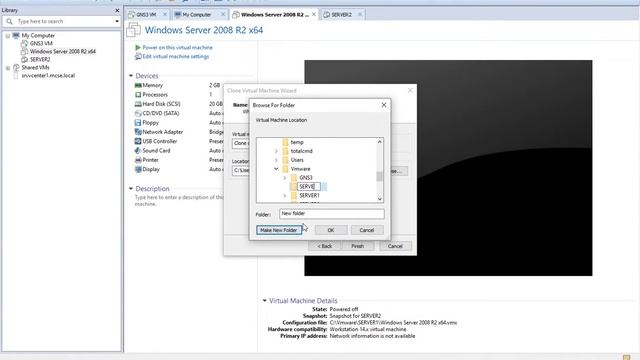Click the Floppy device icon
The width and height of the screenshot is (640, 360).
138,123
